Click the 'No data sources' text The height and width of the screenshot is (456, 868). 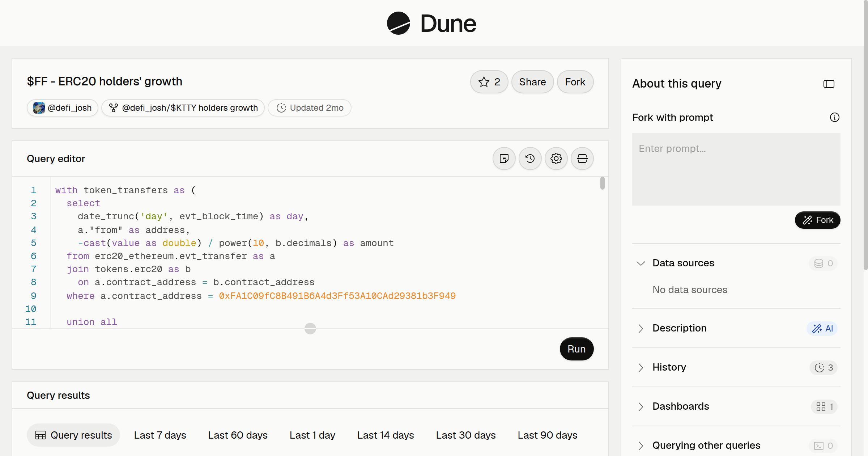click(x=690, y=290)
